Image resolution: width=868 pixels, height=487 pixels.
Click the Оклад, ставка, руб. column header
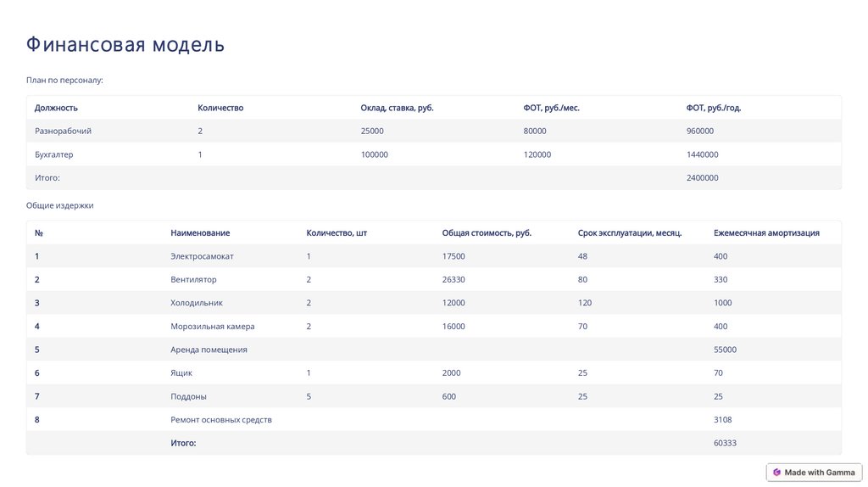pos(397,108)
